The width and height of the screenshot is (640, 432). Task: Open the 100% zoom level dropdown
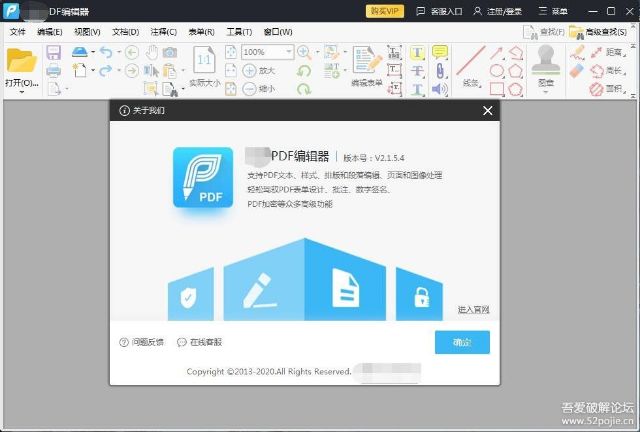[289, 52]
